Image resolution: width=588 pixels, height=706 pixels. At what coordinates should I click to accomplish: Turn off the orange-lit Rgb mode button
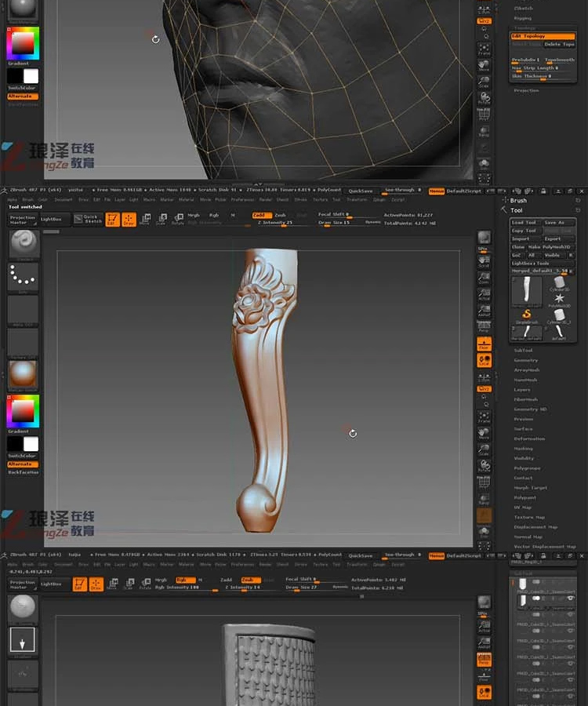tap(185, 580)
